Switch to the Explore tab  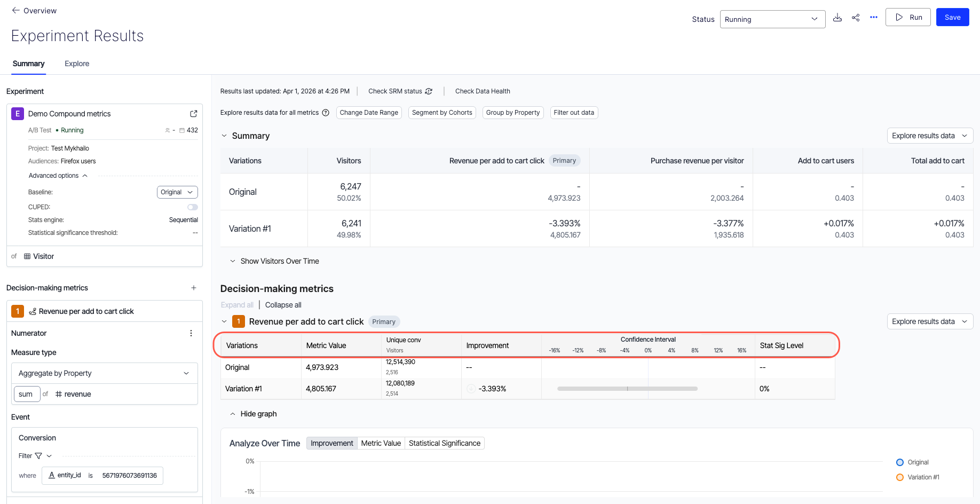77,64
